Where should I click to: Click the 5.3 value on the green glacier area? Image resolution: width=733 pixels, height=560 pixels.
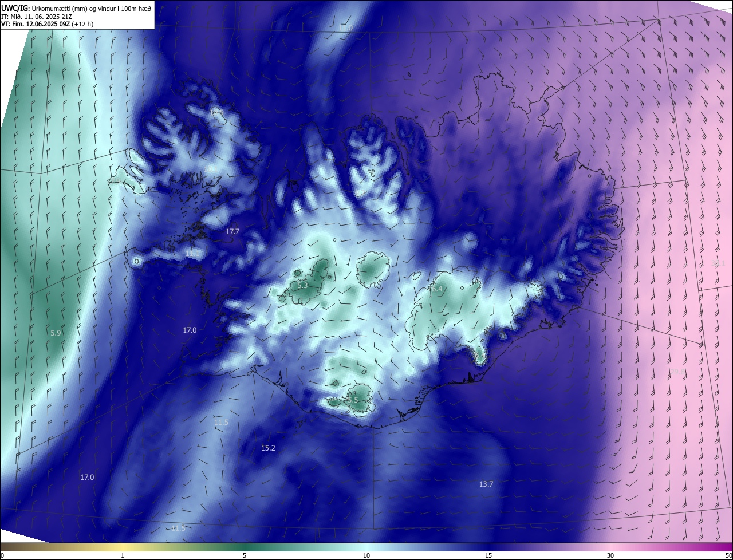(x=303, y=285)
